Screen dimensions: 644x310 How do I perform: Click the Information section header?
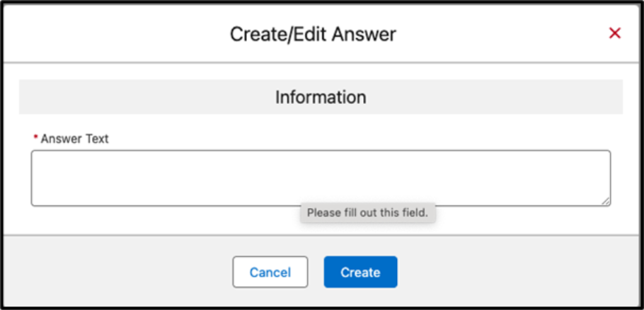click(321, 97)
